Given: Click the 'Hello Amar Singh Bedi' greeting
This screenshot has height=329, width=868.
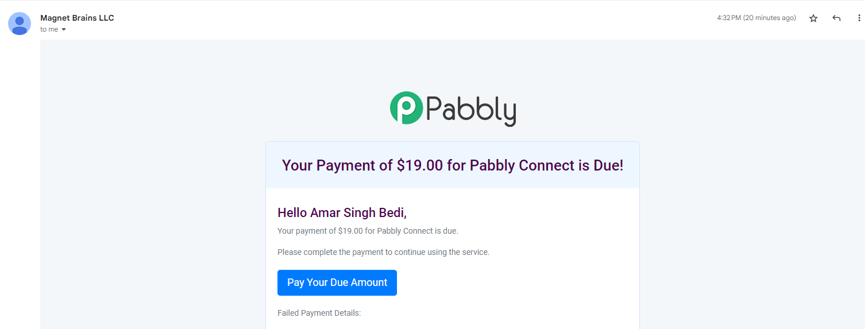Looking at the screenshot, I should [x=342, y=212].
